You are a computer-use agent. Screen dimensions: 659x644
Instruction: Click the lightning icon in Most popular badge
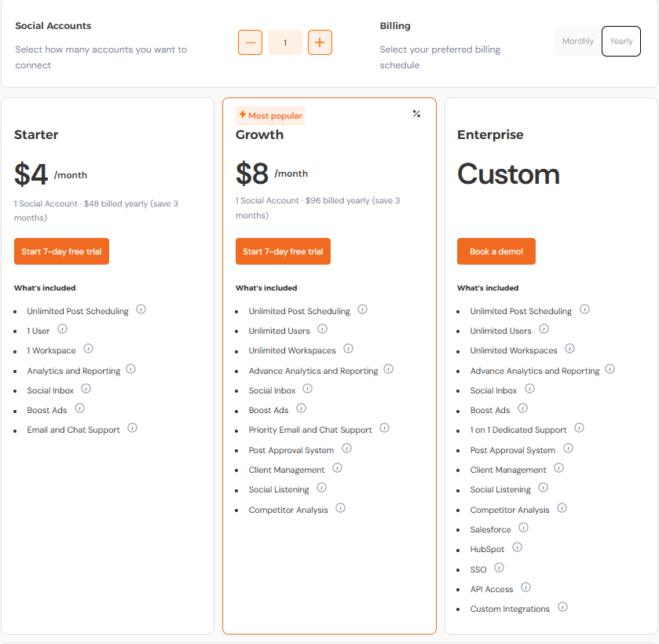[x=243, y=115]
